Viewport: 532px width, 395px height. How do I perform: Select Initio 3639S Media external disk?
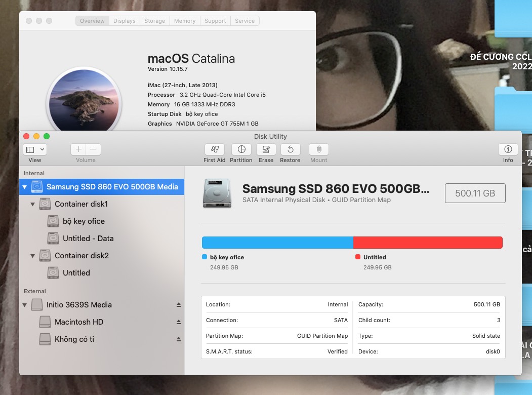tap(102, 305)
